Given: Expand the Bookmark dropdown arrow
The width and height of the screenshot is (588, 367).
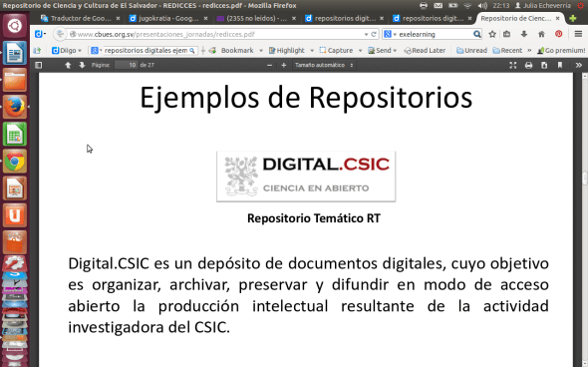Looking at the screenshot, I should coord(261,51).
